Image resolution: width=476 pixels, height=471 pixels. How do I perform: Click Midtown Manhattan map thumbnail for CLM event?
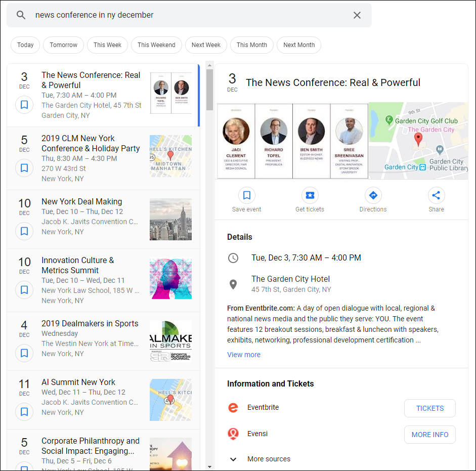pyautogui.click(x=171, y=156)
